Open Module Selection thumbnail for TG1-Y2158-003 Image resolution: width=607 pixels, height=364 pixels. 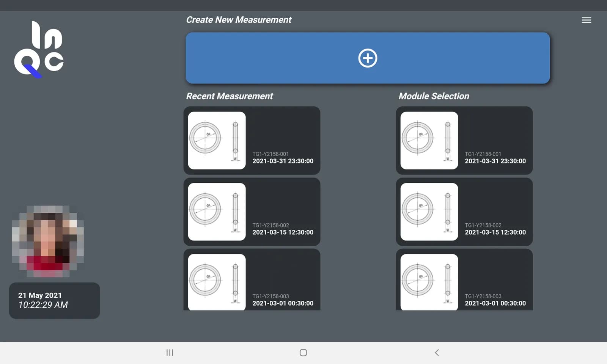[429, 282]
